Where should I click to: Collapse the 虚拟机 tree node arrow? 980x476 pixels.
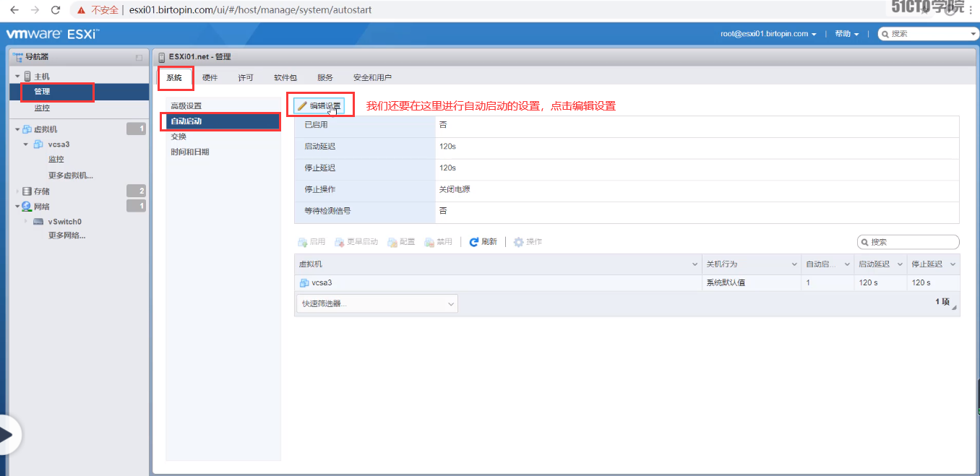point(17,129)
